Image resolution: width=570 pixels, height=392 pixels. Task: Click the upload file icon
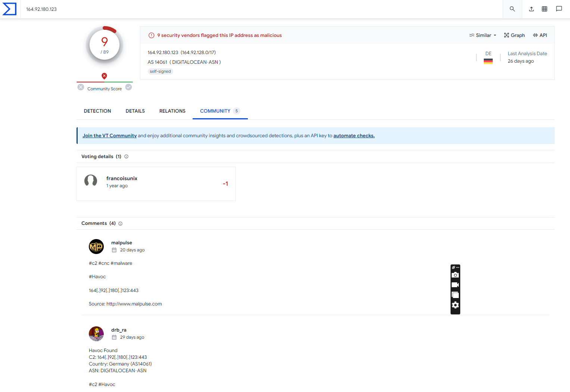tap(531, 9)
